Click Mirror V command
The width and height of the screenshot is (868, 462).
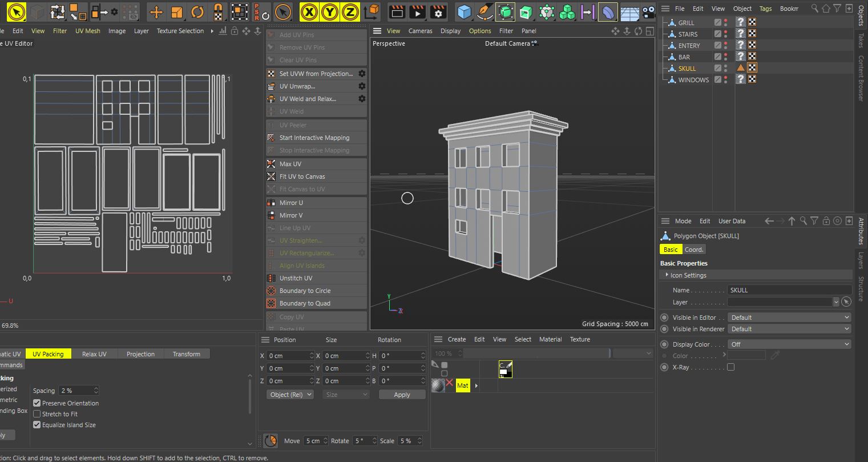(x=317, y=215)
